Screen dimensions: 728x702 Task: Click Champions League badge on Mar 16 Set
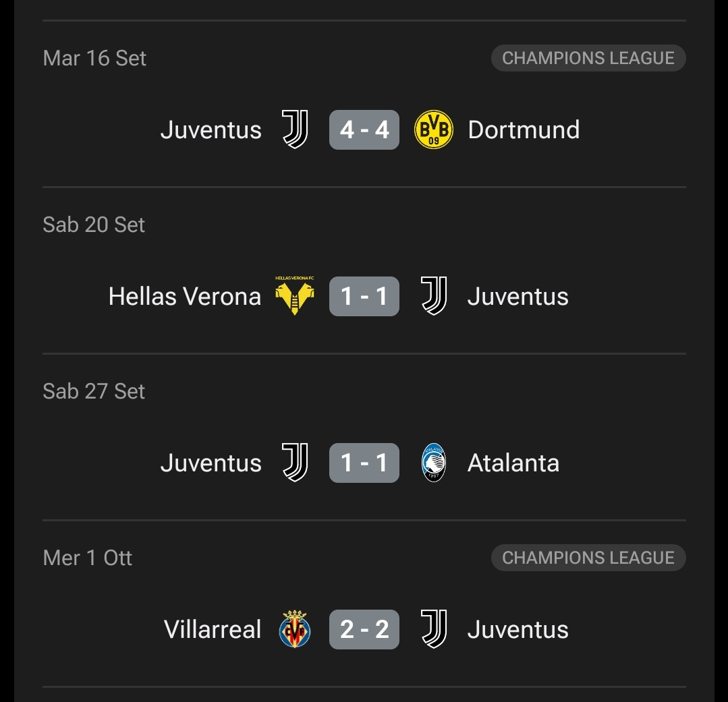[x=588, y=58]
